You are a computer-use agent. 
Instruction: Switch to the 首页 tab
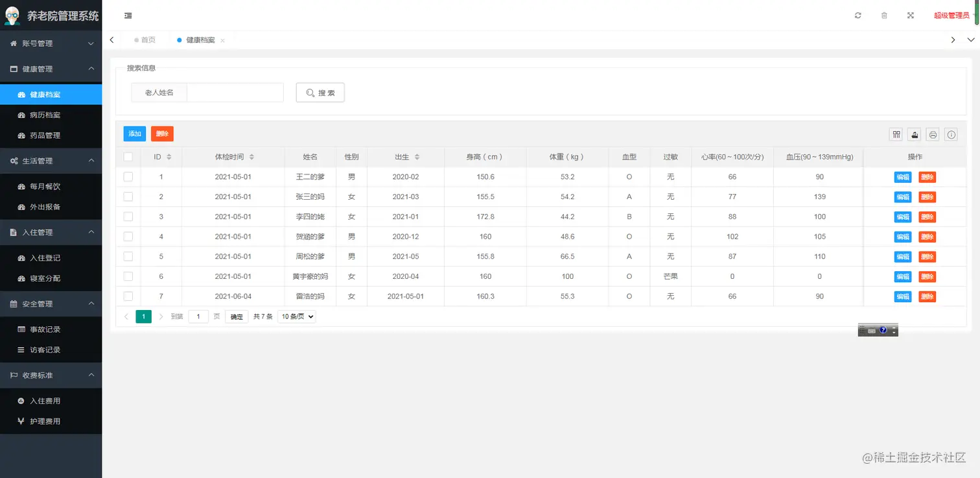pos(145,40)
